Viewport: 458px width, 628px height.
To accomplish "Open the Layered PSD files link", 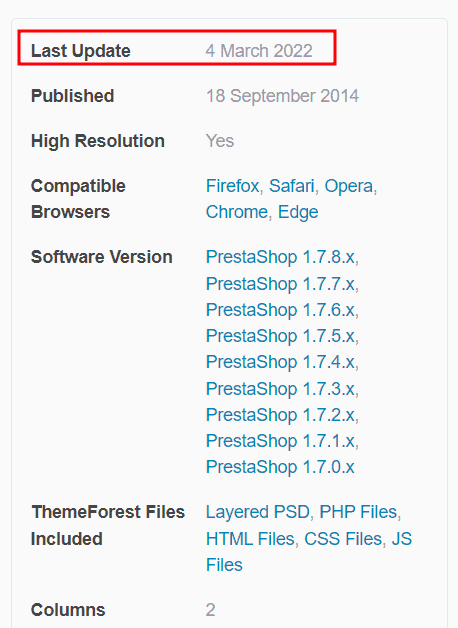I will [x=258, y=512].
